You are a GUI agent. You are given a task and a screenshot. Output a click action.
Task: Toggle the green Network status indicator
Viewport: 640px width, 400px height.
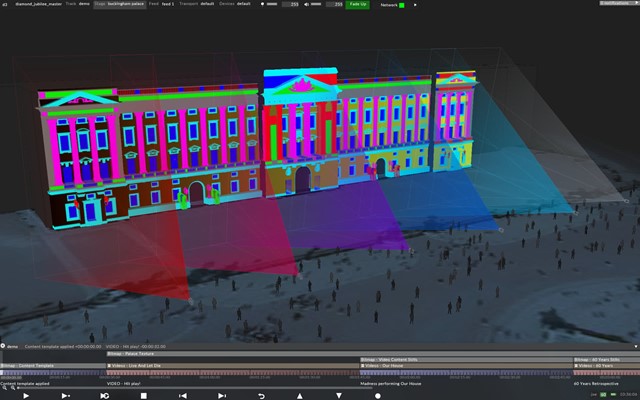[x=402, y=5]
